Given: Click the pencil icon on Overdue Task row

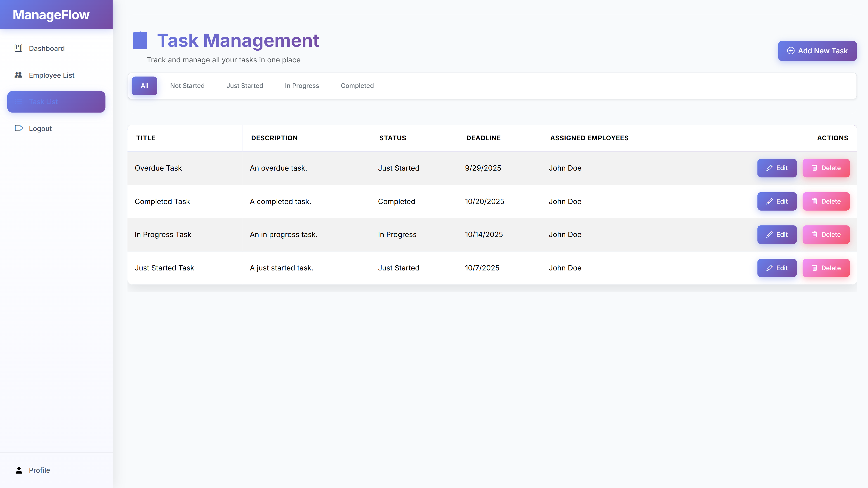Looking at the screenshot, I should click(769, 168).
